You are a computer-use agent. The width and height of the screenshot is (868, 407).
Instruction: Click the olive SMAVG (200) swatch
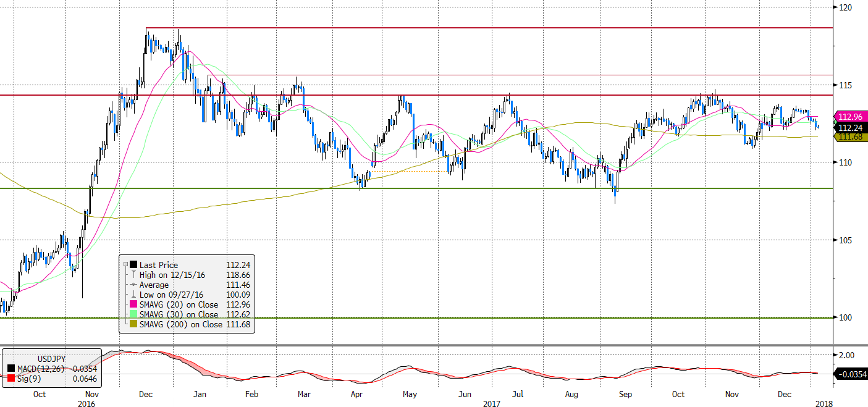tap(133, 324)
